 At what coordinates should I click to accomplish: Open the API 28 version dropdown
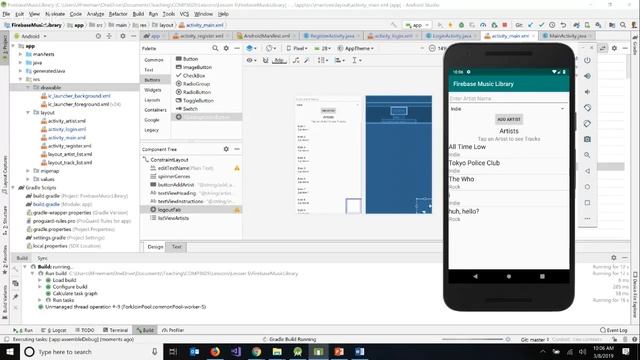pyautogui.click(x=322, y=48)
